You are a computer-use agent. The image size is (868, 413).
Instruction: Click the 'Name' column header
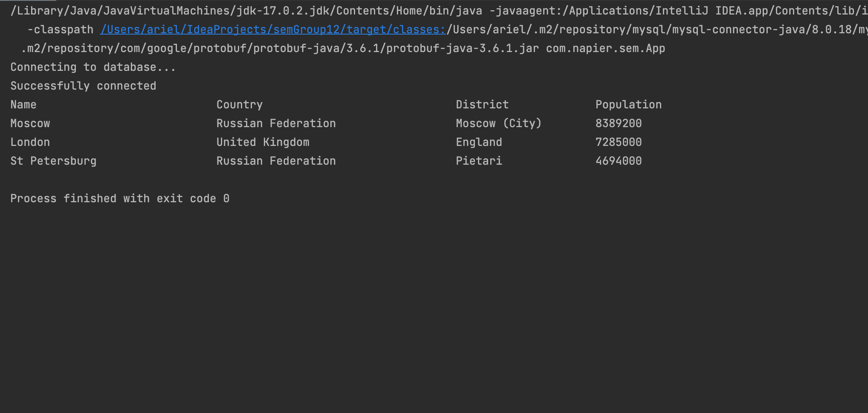coord(23,105)
